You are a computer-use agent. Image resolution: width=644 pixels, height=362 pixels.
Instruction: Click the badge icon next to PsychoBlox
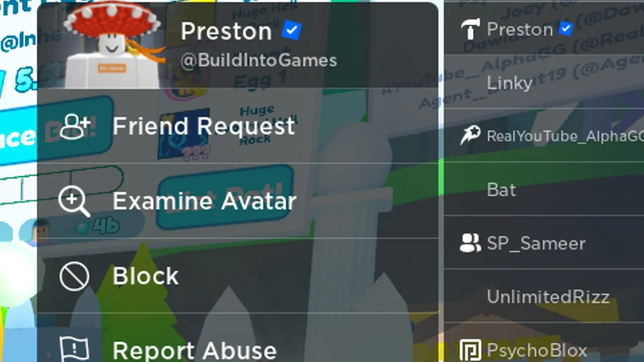470,350
